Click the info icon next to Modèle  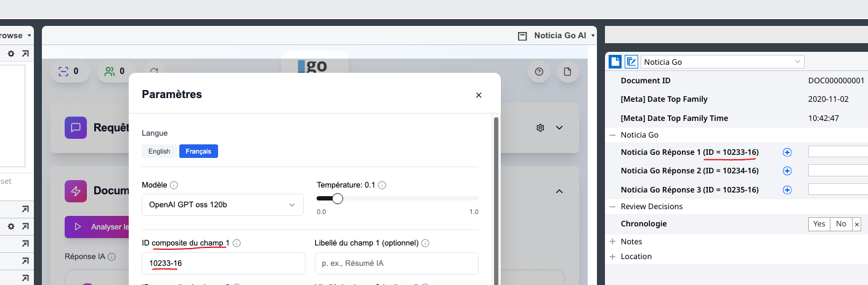(174, 185)
